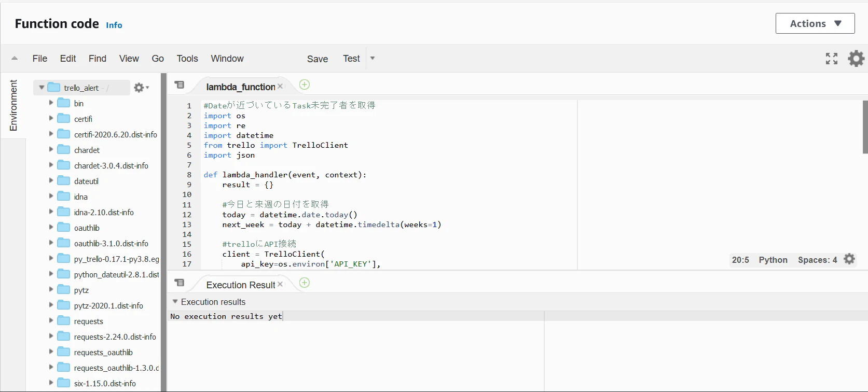Switch to the Execution Result tab
This screenshot has height=392, width=868.
(x=241, y=285)
